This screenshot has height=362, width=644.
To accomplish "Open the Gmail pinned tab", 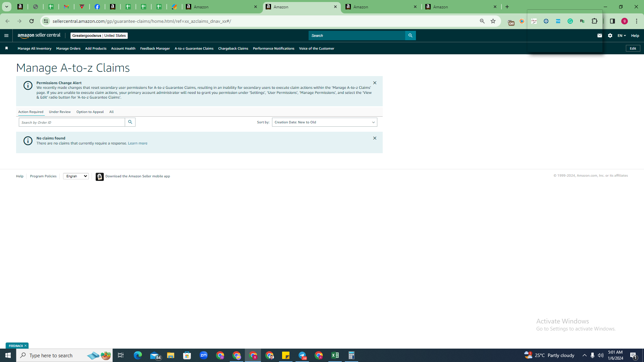I will click(x=66, y=7).
